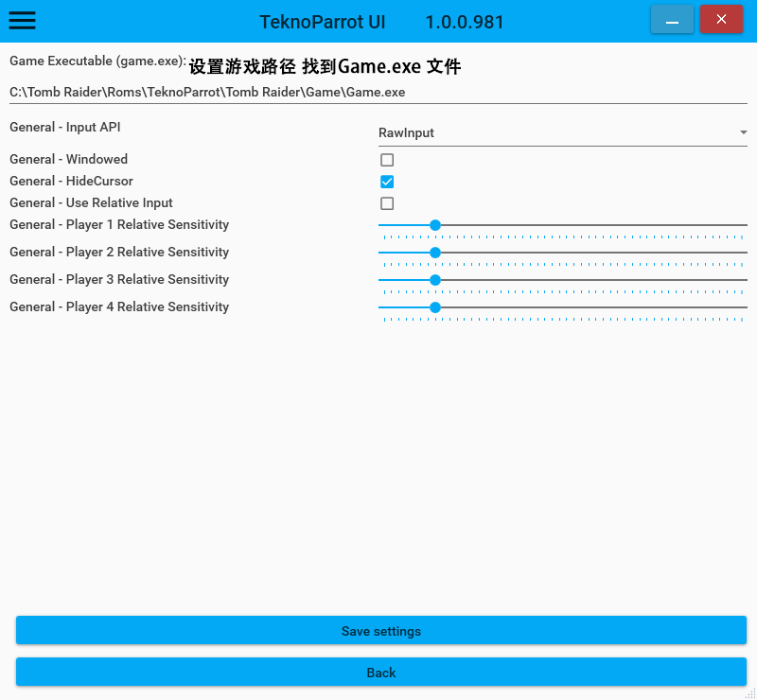Close the TeknoParrot UI window
Image resolution: width=757 pixels, height=700 pixels.
pos(721,20)
